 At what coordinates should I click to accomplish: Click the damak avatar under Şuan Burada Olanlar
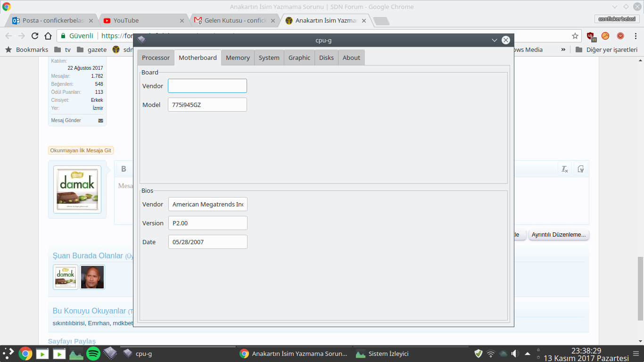[66, 277]
